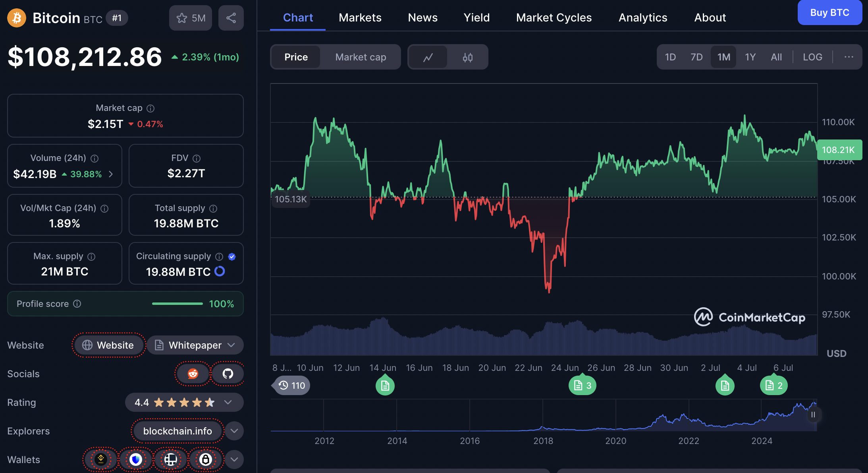Click the 105.13K baseline price label
Screen dimensions: 868x473
[291, 199]
